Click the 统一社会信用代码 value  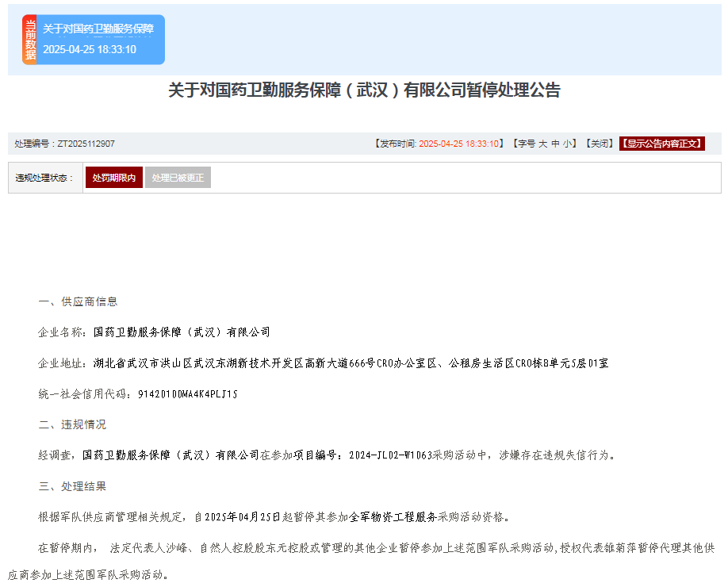pyautogui.click(x=188, y=393)
